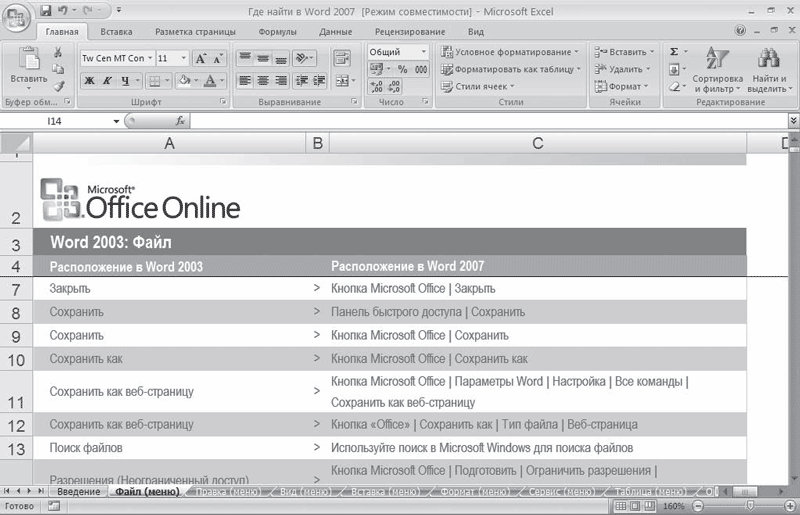Screen dimensions: 800x515
Task: Align text right
Action: tap(281, 81)
